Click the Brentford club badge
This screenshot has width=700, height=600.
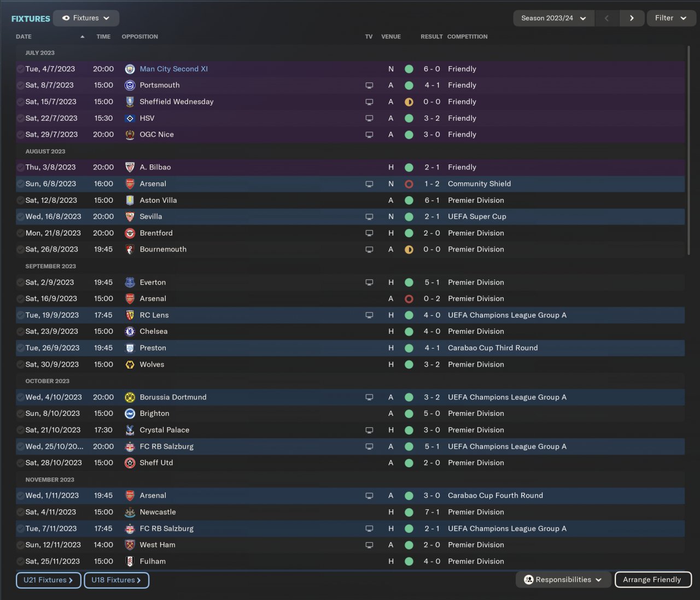(130, 233)
